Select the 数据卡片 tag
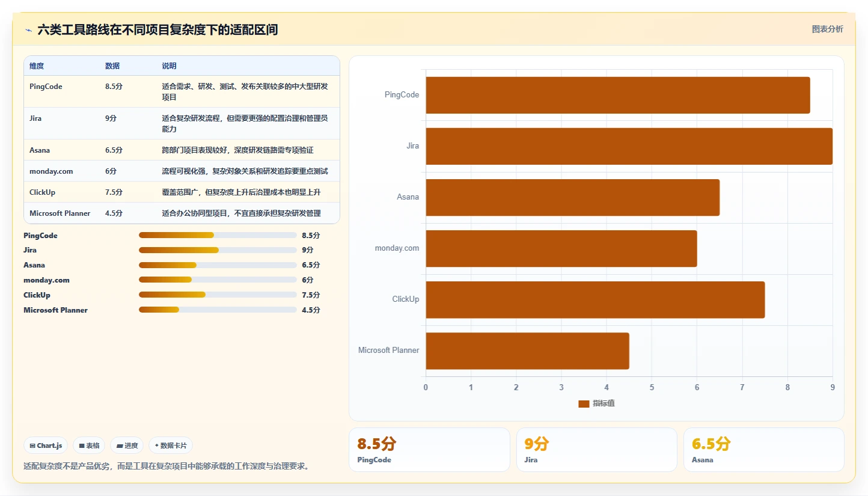 pyautogui.click(x=171, y=445)
